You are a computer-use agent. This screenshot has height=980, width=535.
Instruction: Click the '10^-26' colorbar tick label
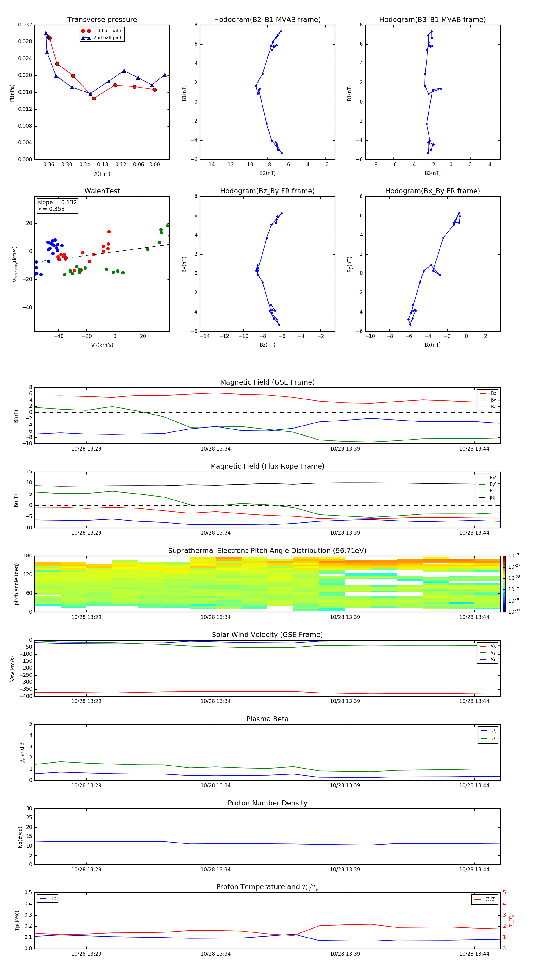click(x=514, y=555)
